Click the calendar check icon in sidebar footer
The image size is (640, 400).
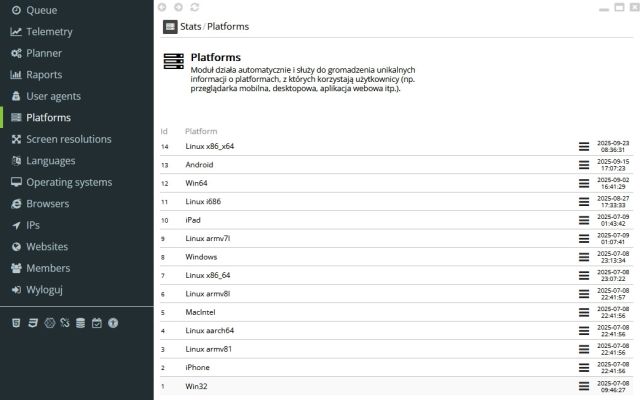click(97, 323)
